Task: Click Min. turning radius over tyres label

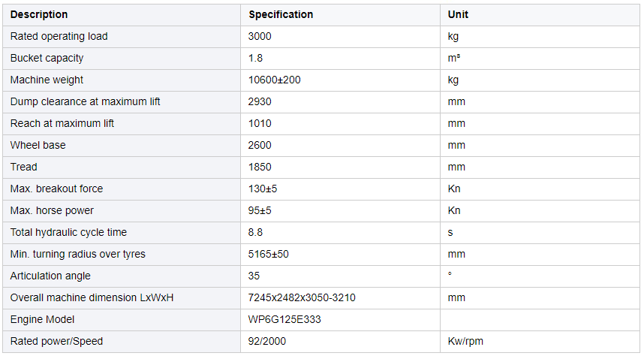Action: [77, 255]
